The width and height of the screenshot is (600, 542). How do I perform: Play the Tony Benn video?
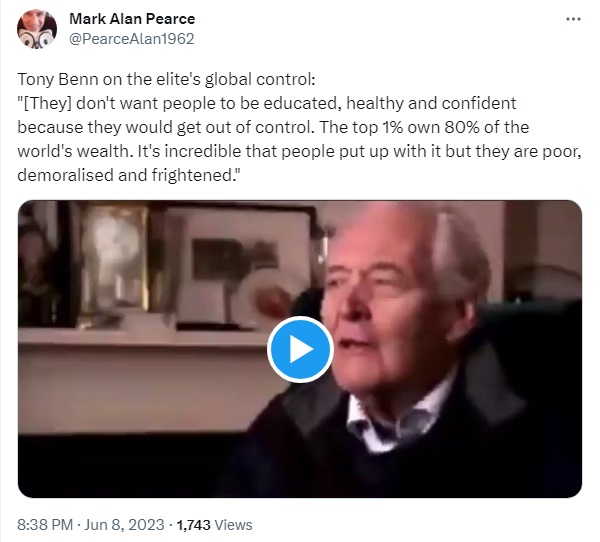tap(300, 349)
